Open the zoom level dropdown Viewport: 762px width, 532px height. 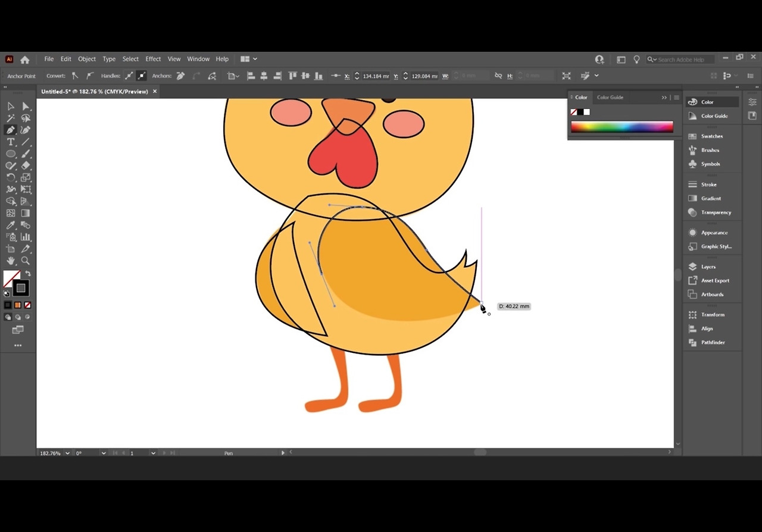pyautogui.click(x=67, y=453)
